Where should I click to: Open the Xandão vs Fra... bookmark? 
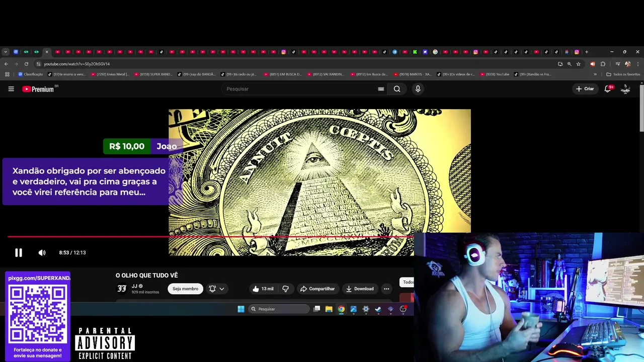[533, 74]
